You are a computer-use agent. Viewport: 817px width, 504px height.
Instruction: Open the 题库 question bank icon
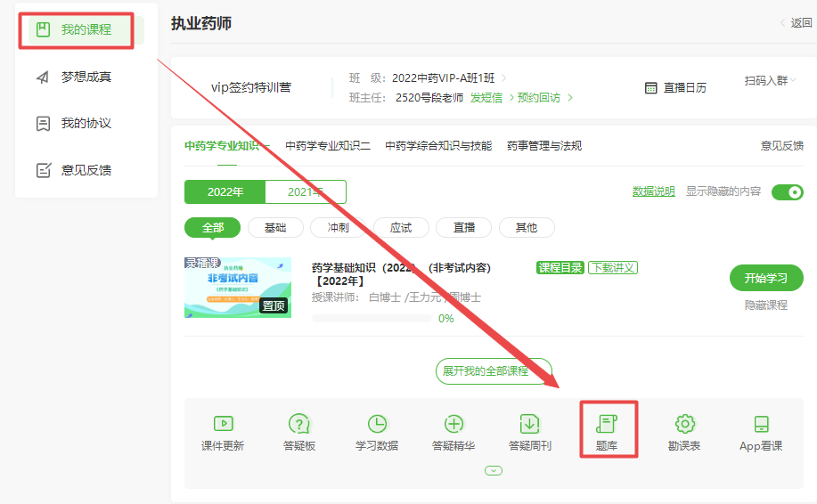(608, 425)
